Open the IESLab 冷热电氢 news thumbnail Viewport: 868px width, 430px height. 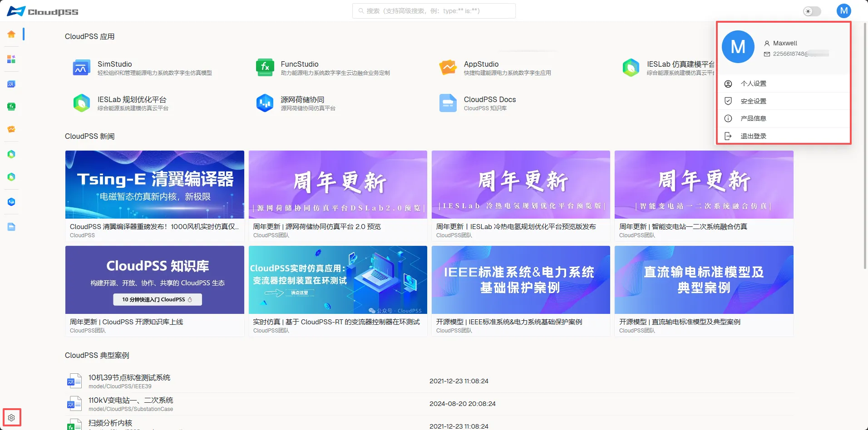tap(521, 185)
